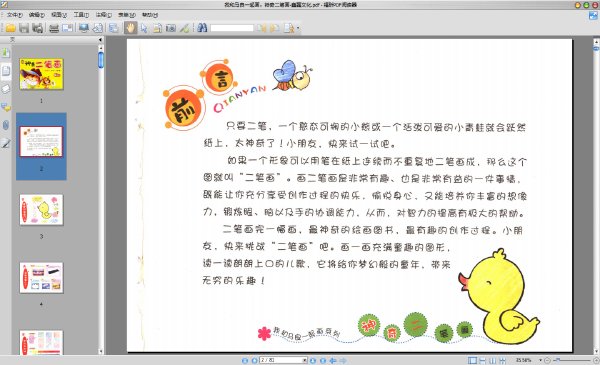Click the printer icon to print

click(x=54, y=28)
